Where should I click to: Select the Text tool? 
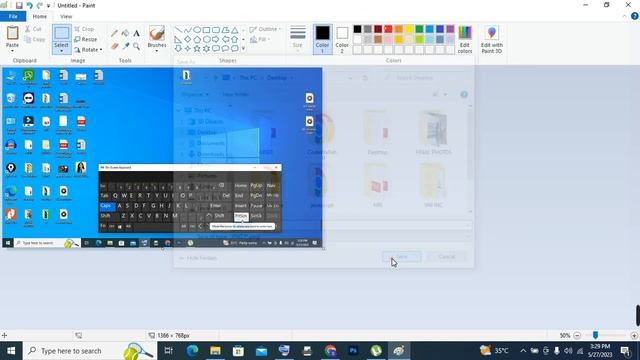tap(136, 33)
